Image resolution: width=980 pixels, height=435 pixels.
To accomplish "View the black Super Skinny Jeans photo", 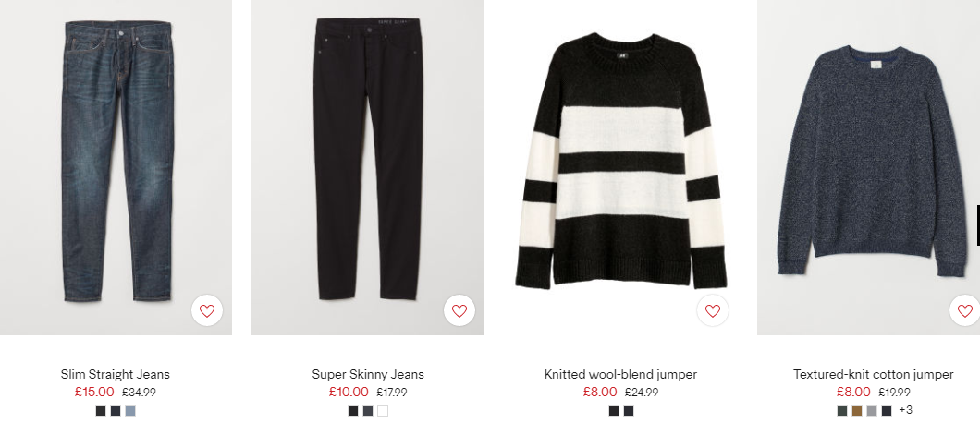I will pos(368,167).
